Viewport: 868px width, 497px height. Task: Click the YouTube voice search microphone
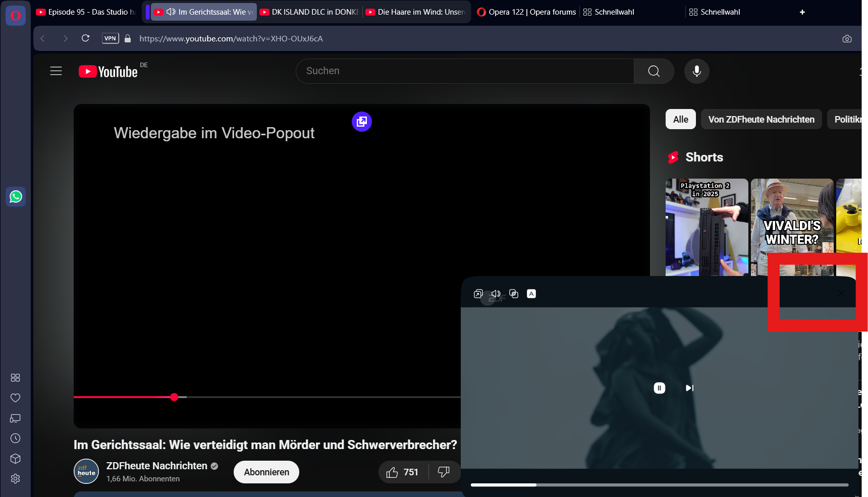tap(696, 71)
